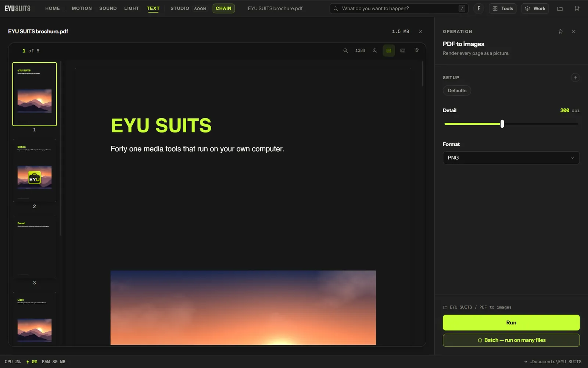This screenshot has width=588, height=368.
Task: Open the settings sliders icon
Action: [x=577, y=8]
